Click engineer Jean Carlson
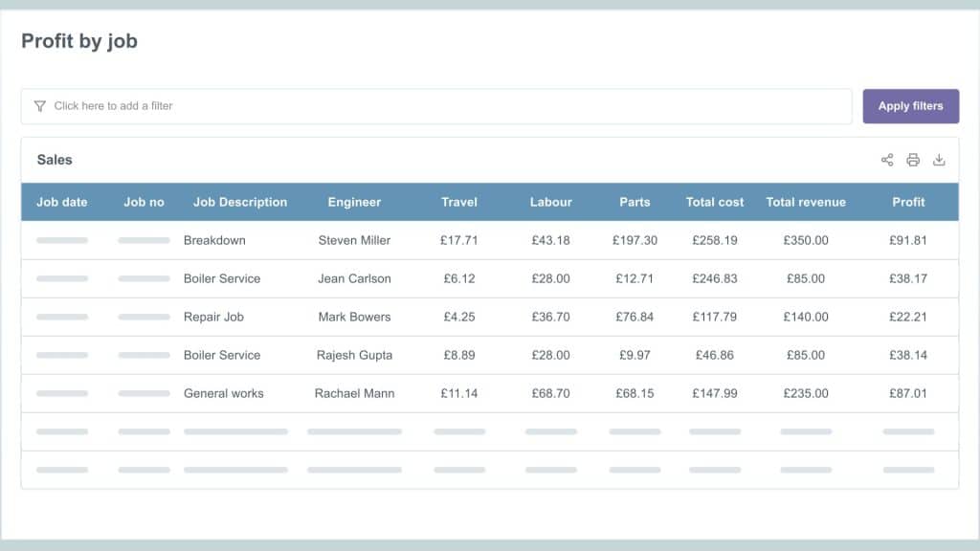This screenshot has height=551, width=980. tap(354, 278)
